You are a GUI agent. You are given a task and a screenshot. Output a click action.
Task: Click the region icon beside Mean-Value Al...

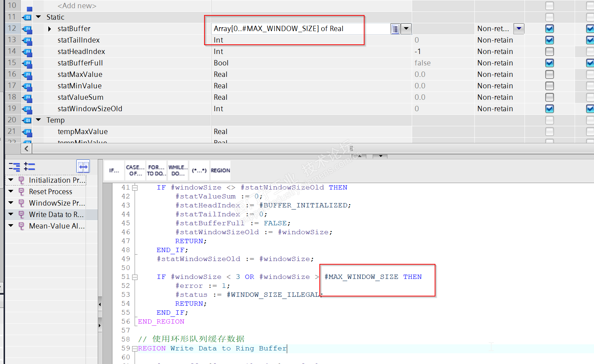(21, 226)
